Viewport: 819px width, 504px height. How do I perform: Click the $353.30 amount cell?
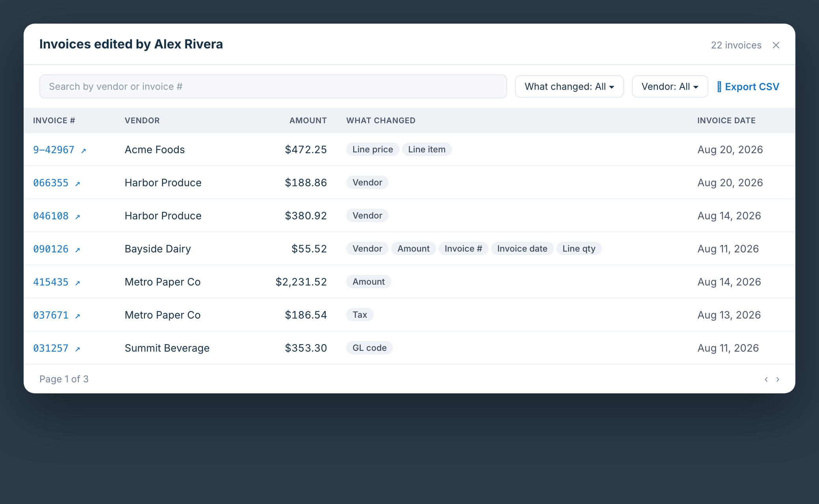pos(306,348)
